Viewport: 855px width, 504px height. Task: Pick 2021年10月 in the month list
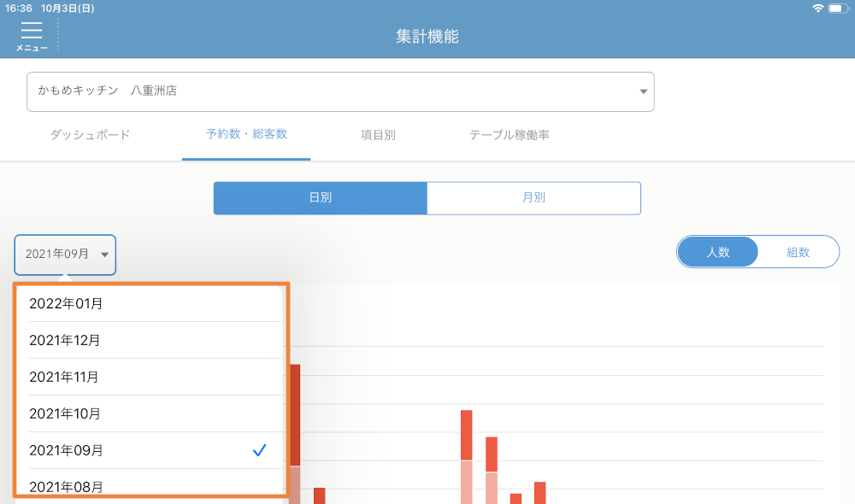coord(150,413)
